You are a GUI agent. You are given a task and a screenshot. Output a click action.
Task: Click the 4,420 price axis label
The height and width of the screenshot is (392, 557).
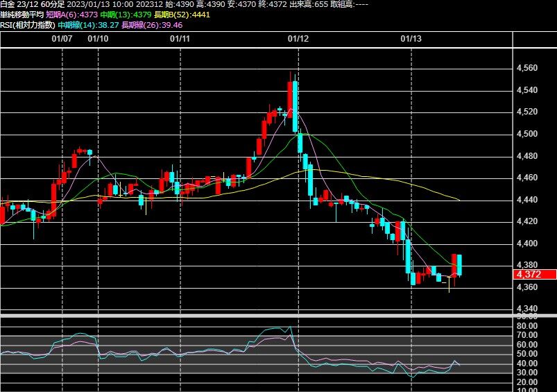point(527,221)
